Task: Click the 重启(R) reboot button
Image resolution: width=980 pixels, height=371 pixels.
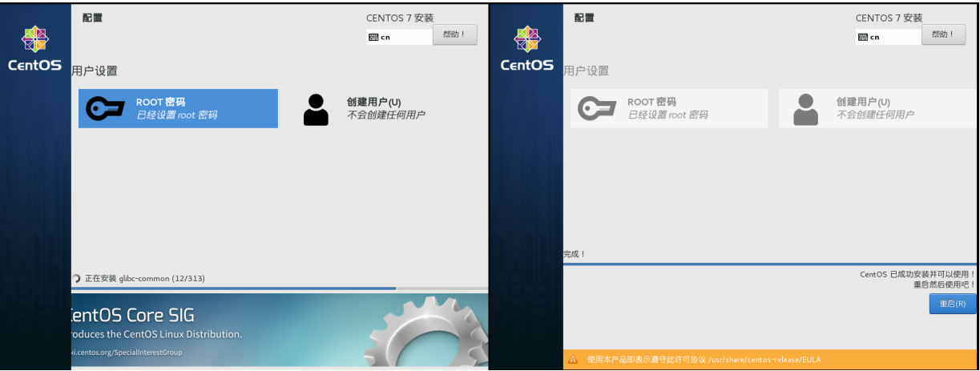Action: tap(952, 304)
